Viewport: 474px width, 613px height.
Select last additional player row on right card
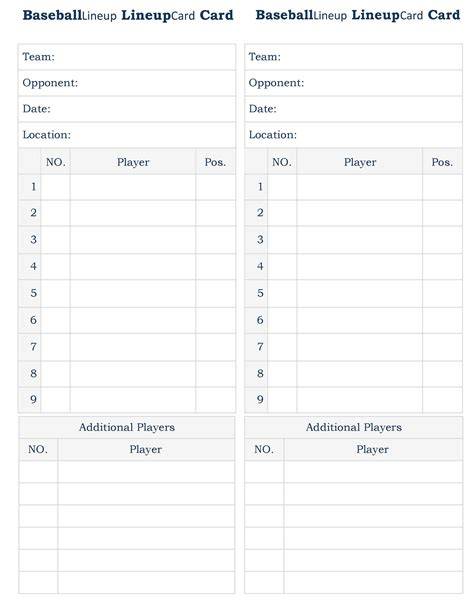(354, 583)
